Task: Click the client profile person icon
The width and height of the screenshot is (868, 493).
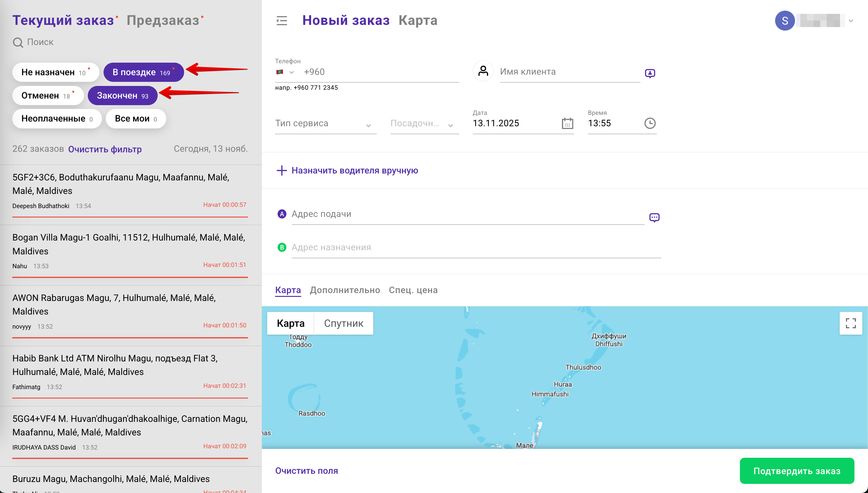Action: click(483, 71)
